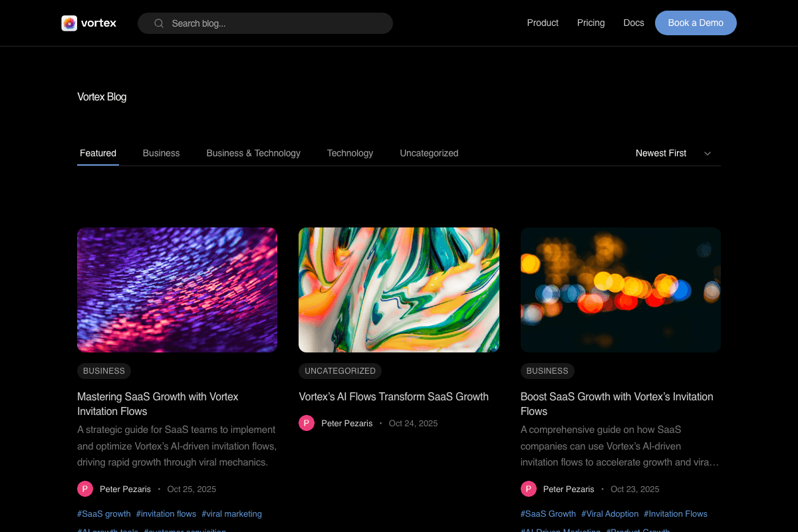Click the Vortex logo icon
The image size is (798, 532).
[x=69, y=23]
